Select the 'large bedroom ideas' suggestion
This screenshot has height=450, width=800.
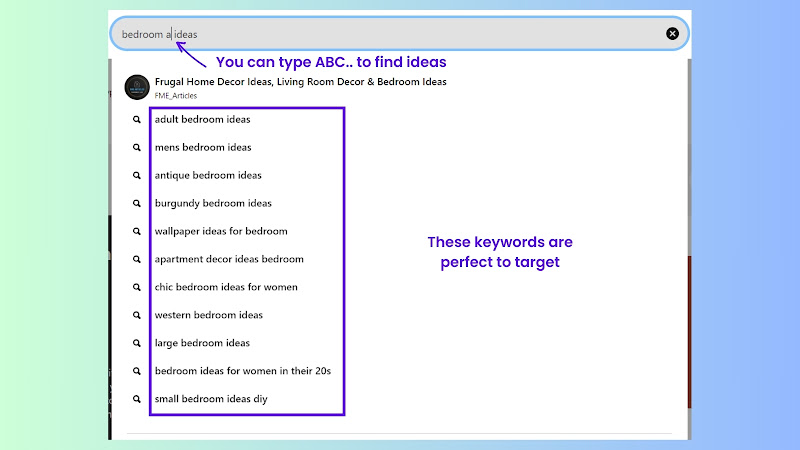(202, 343)
